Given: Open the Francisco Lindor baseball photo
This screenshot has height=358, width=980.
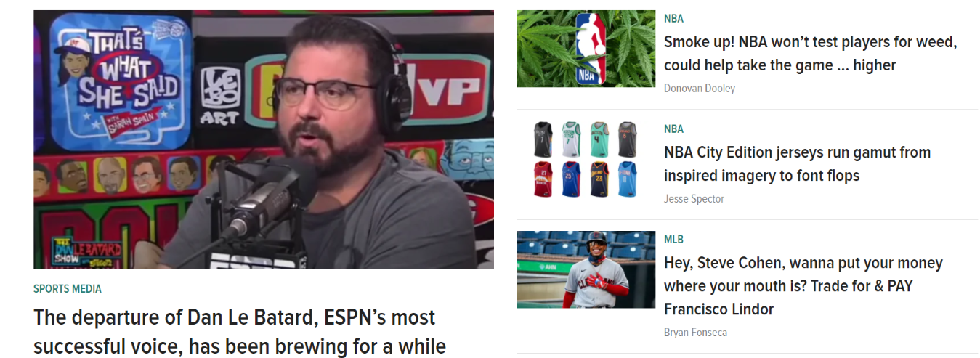Looking at the screenshot, I should (x=586, y=269).
